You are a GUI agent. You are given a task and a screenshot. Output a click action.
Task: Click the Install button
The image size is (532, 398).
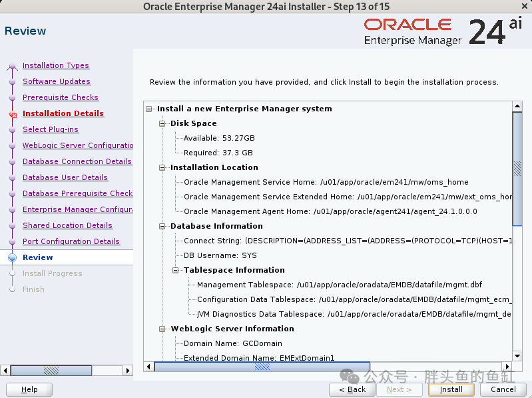(x=451, y=389)
